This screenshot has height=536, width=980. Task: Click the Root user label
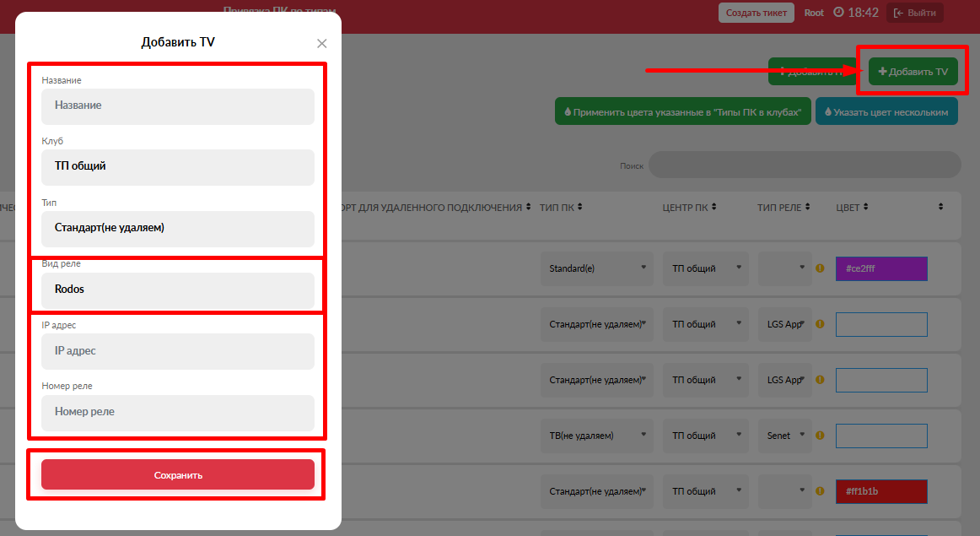point(814,13)
